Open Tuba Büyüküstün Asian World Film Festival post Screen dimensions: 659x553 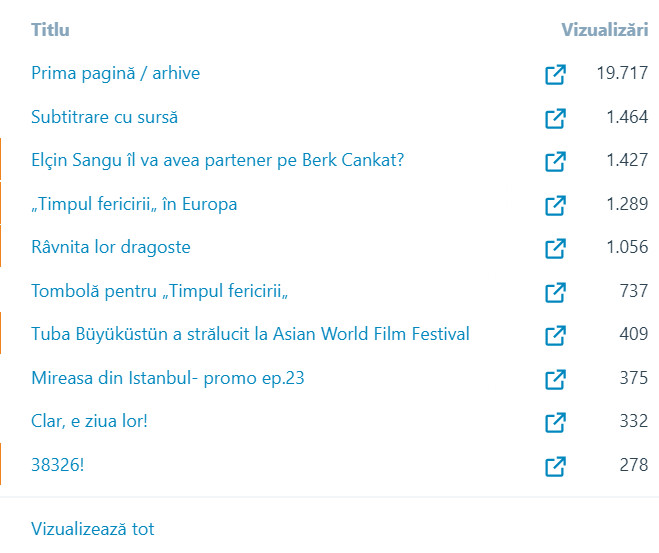point(250,334)
